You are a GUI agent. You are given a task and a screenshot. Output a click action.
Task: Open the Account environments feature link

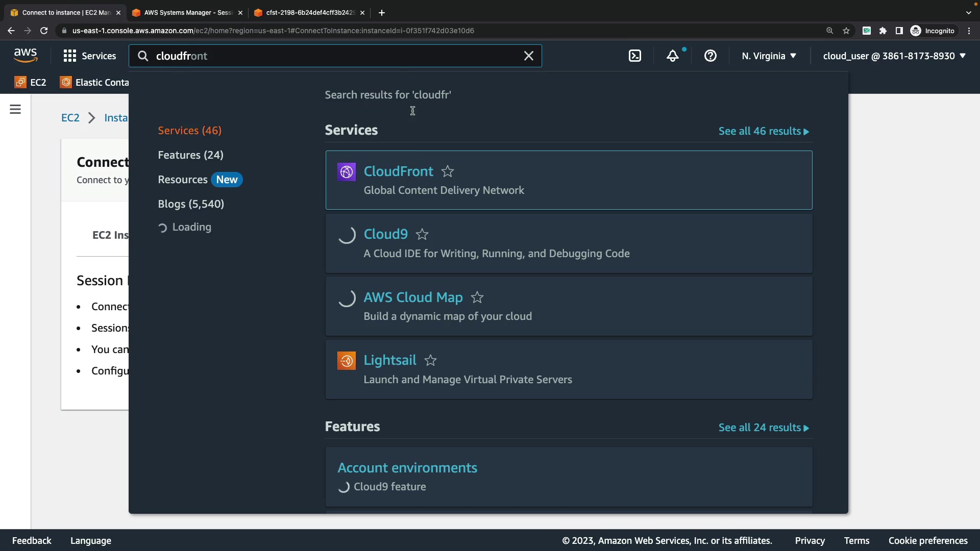pyautogui.click(x=407, y=468)
